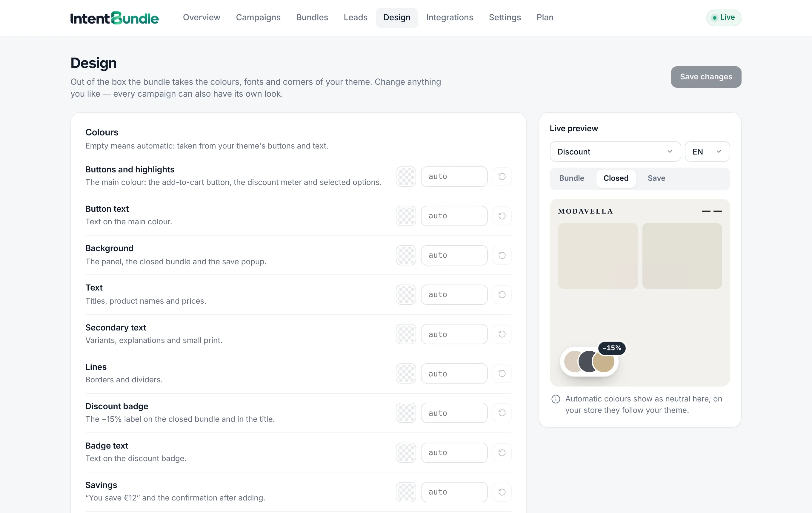The image size is (812, 513).
Task: Open the Text row colour swatch
Action: 406,295
